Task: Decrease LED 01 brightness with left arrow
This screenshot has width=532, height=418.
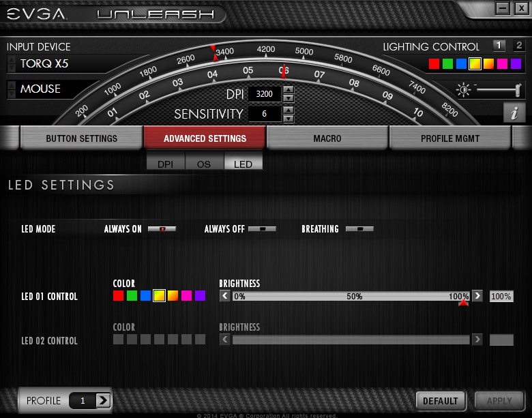Action: 225,296
